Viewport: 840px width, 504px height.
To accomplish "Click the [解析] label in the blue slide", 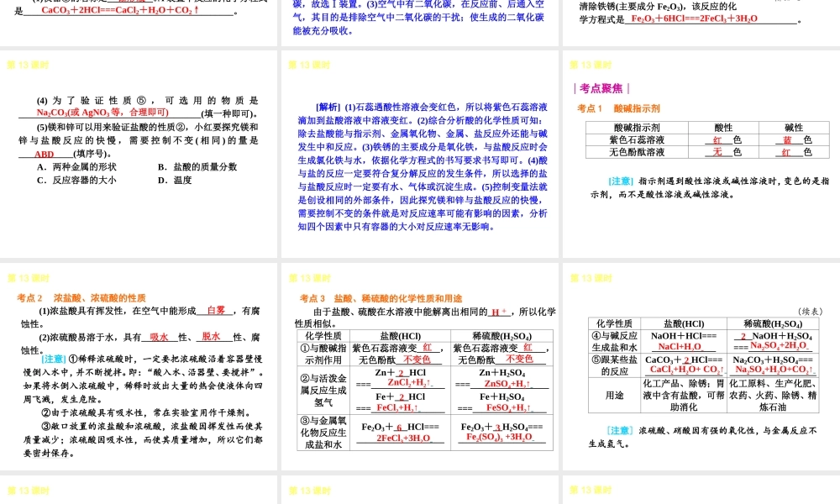I will [x=328, y=108].
